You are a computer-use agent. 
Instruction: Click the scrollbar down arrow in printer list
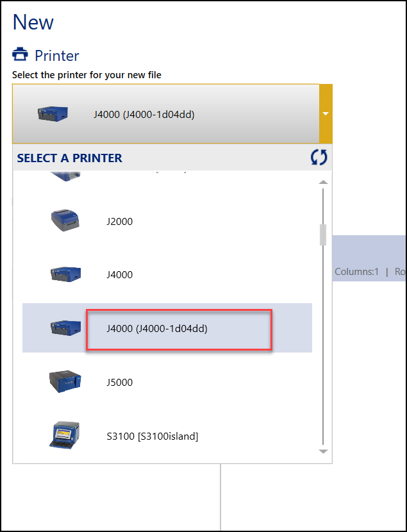[323, 452]
